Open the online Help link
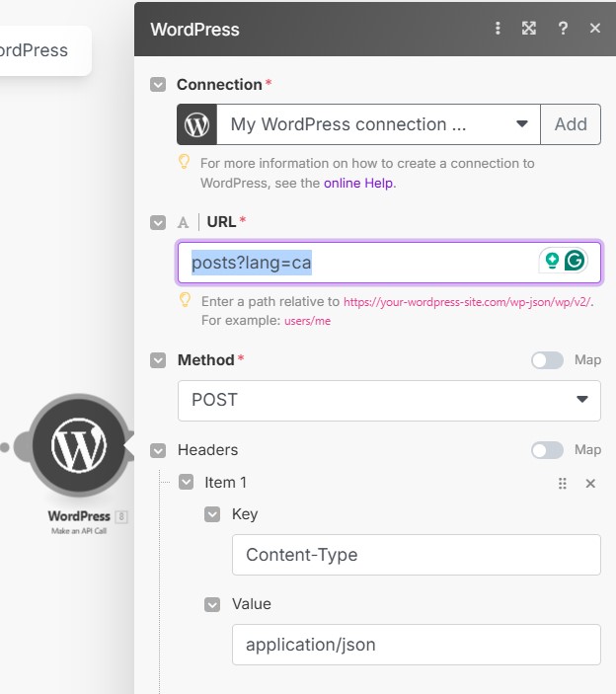Image resolution: width=616 pixels, height=694 pixels. click(358, 184)
